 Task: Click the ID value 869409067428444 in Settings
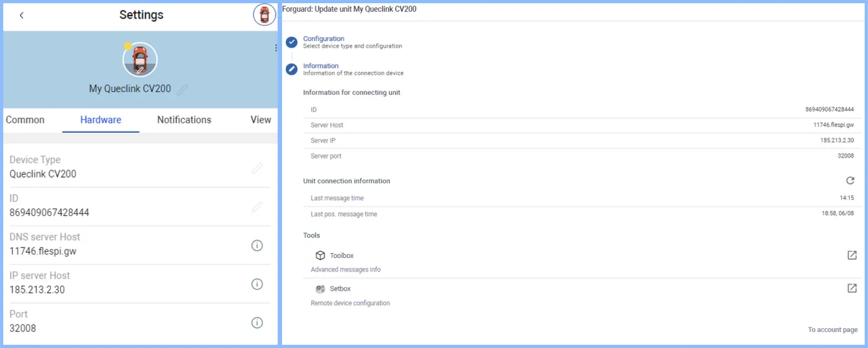[x=50, y=213]
